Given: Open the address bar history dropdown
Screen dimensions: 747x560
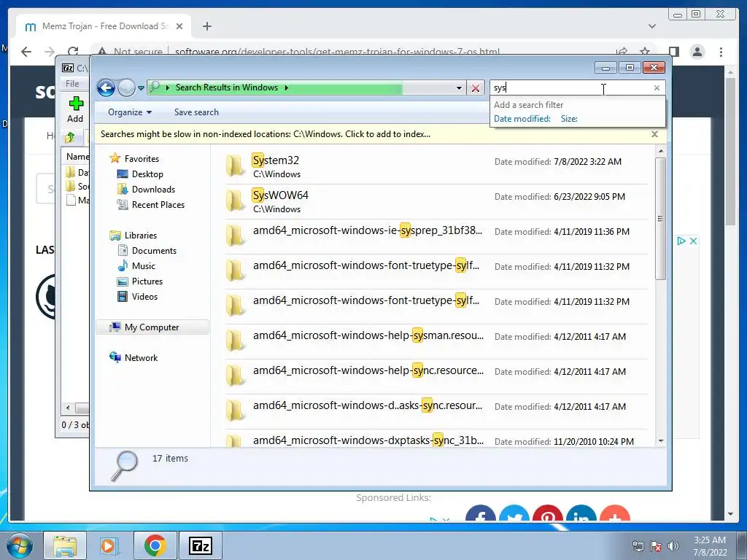Looking at the screenshot, I should [459, 88].
